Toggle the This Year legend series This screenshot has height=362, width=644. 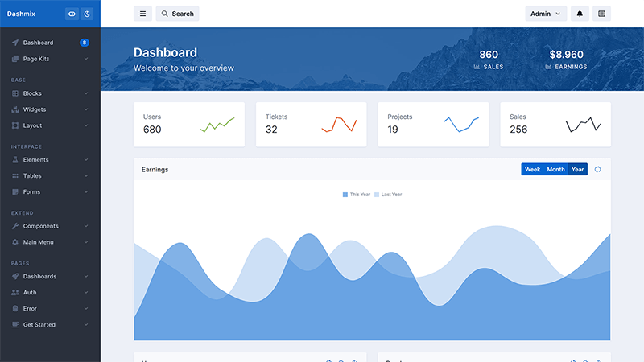(x=356, y=195)
